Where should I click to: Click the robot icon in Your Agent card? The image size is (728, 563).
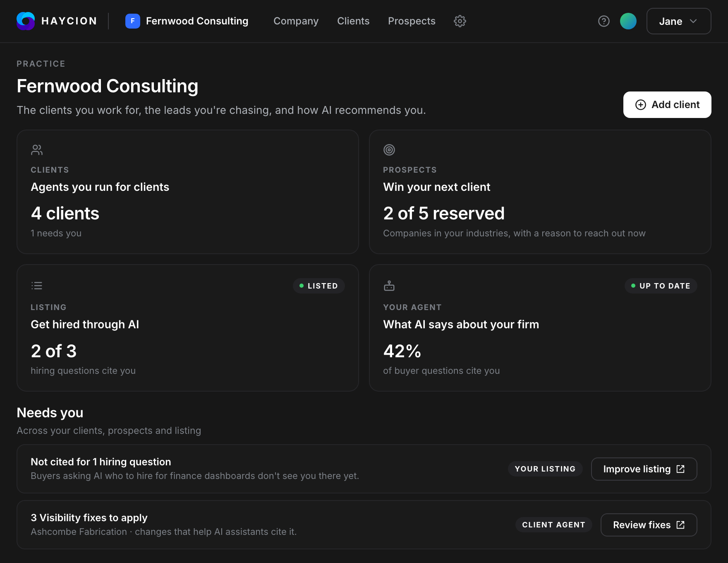pyautogui.click(x=389, y=286)
